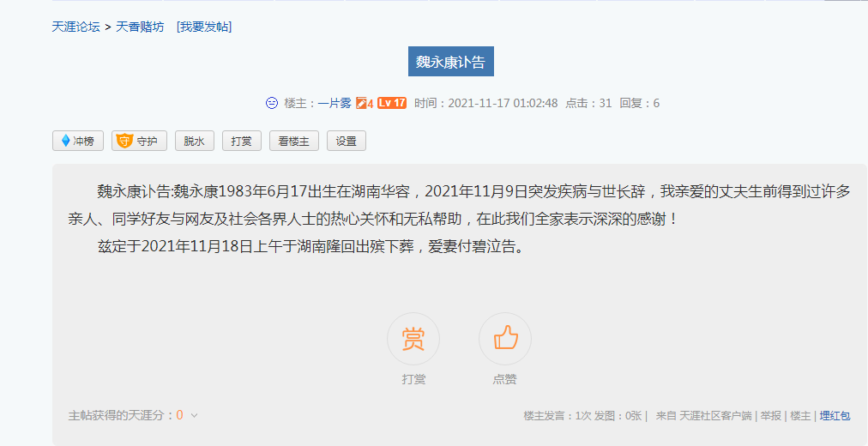The width and height of the screenshot is (868, 446).
Task: Toggle 看楼主 to show only author posts
Action: pyautogui.click(x=294, y=142)
